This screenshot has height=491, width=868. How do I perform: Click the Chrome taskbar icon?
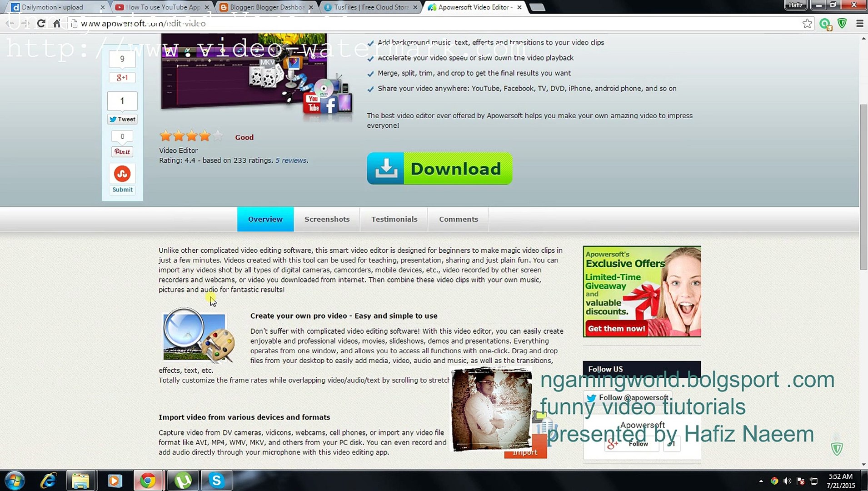(x=148, y=481)
